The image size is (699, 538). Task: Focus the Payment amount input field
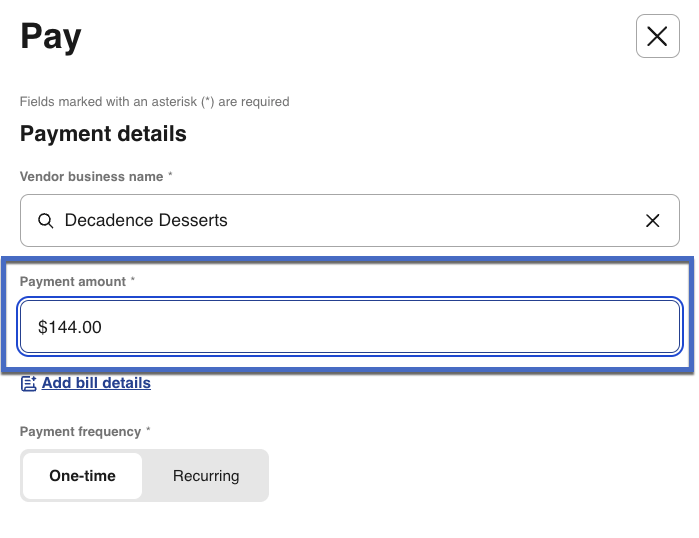click(350, 327)
